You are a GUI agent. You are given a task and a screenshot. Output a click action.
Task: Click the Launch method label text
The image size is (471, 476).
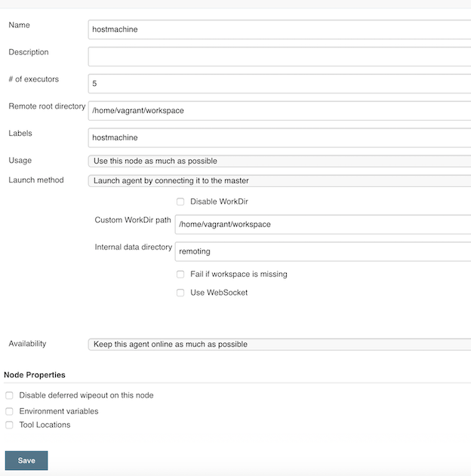pyautogui.click(x=36, y=180)
